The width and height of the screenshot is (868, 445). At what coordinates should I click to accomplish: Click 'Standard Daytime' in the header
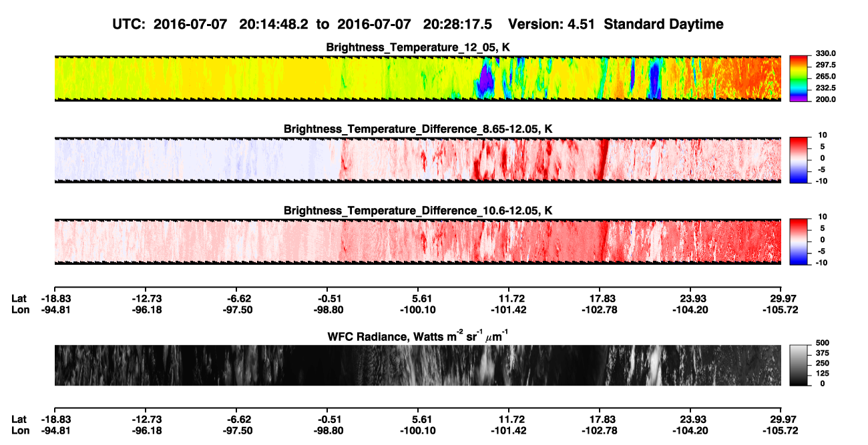[x=663, y=24]
